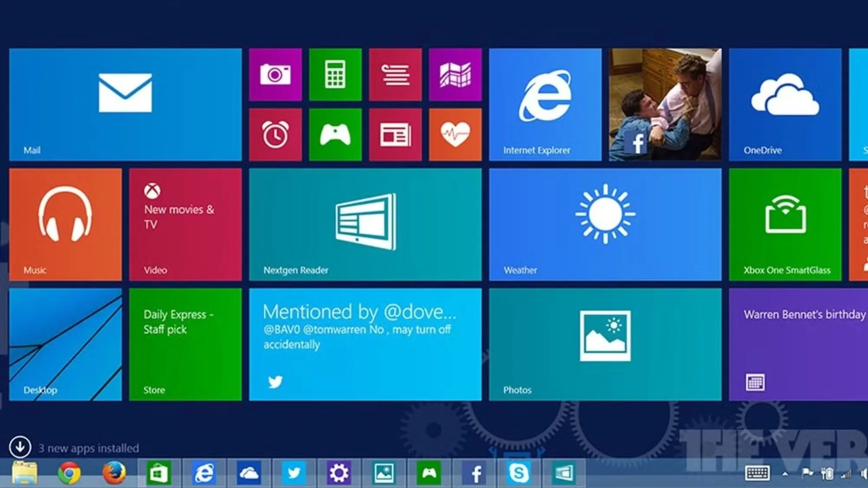Open the Health & Fitness heart tile
This screenshot has width=868, height=488.
(x=455, y=134)
